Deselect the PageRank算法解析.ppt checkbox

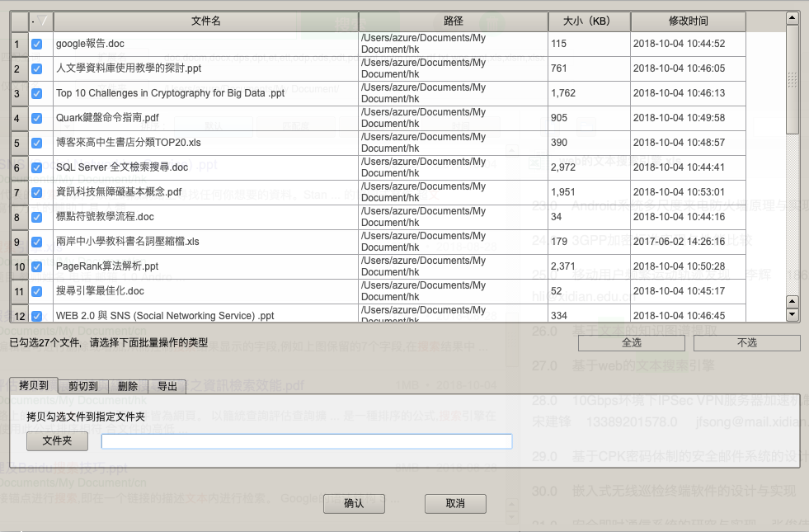pyautogui.click(x=36, y=266)
